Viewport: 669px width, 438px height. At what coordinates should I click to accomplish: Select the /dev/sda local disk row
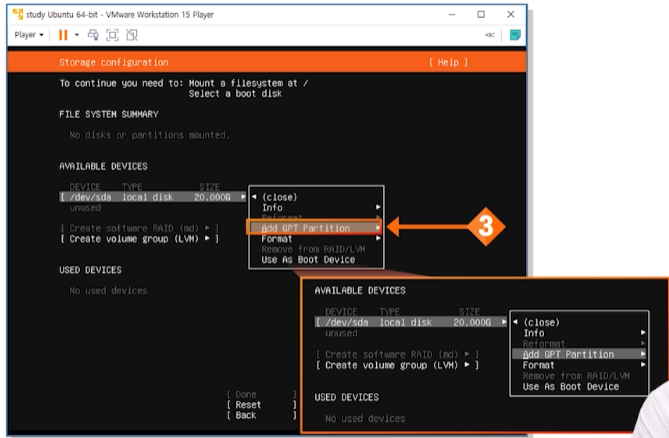click(x=153, y=197)
